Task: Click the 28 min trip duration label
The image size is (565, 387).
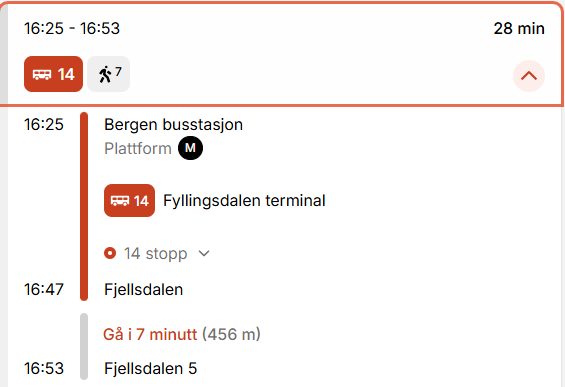Action: click(519, 28)
